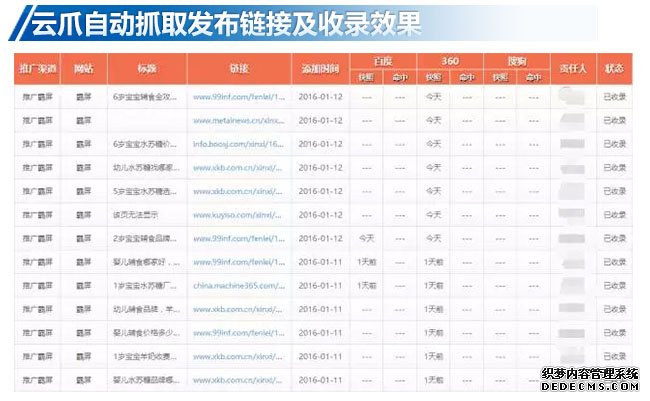
Task: Open the www.kuyiso.com link
Action: coord(242,215)
